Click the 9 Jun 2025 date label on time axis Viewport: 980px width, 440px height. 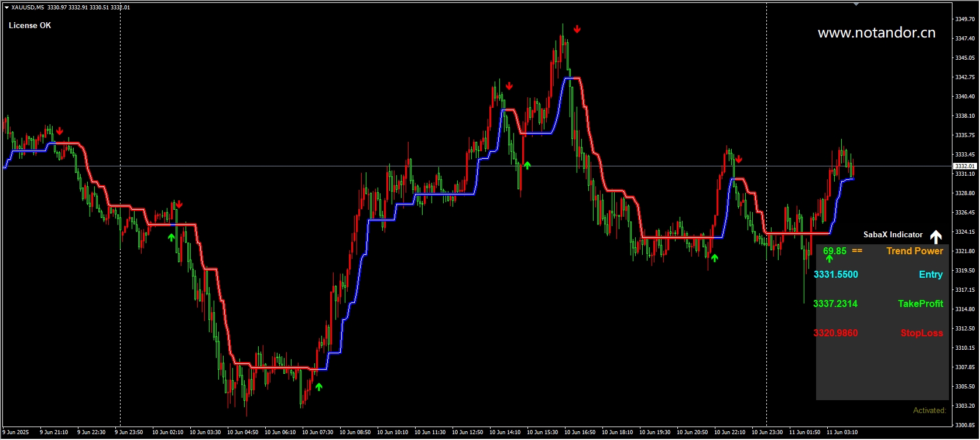(16, 432)
